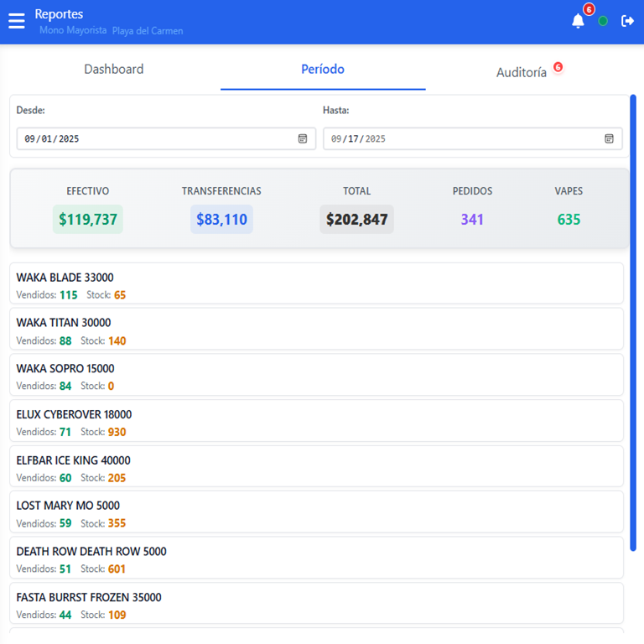
Task: Click the Total amount $202,847
Action: (356, 220)
